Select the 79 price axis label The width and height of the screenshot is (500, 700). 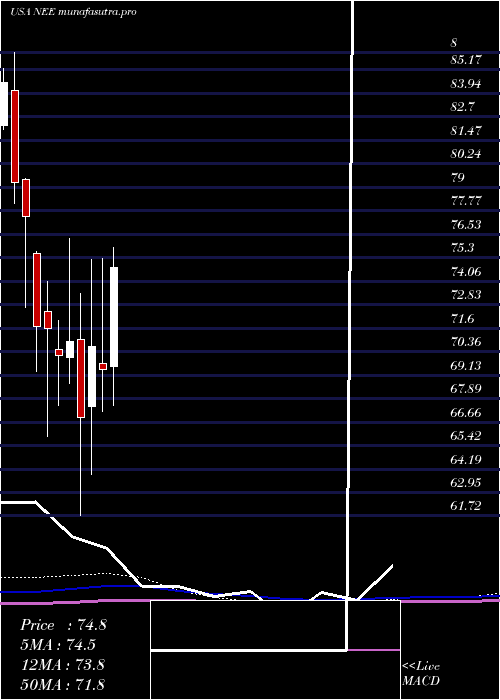(458, 178)
